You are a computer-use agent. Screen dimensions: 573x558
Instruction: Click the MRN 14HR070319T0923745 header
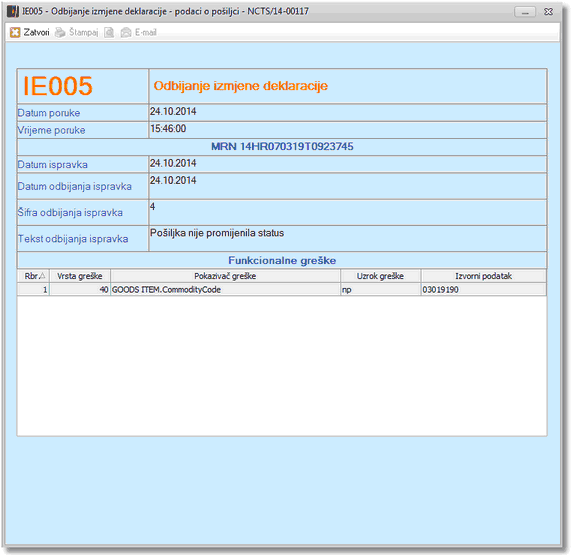point(282,147)
